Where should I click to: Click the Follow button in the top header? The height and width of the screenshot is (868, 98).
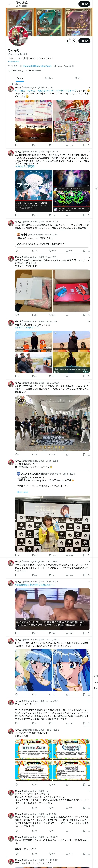coord(84,4)
